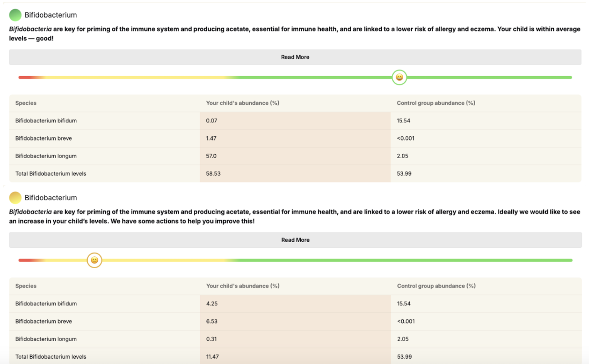Expand Read More in the yellow-status section
Viewport: 589px width, 364px height.
[295, 240]
